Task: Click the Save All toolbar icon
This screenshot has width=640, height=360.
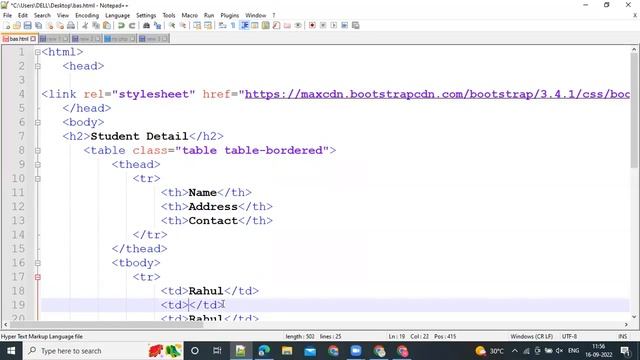Action: tap(38, 25)
